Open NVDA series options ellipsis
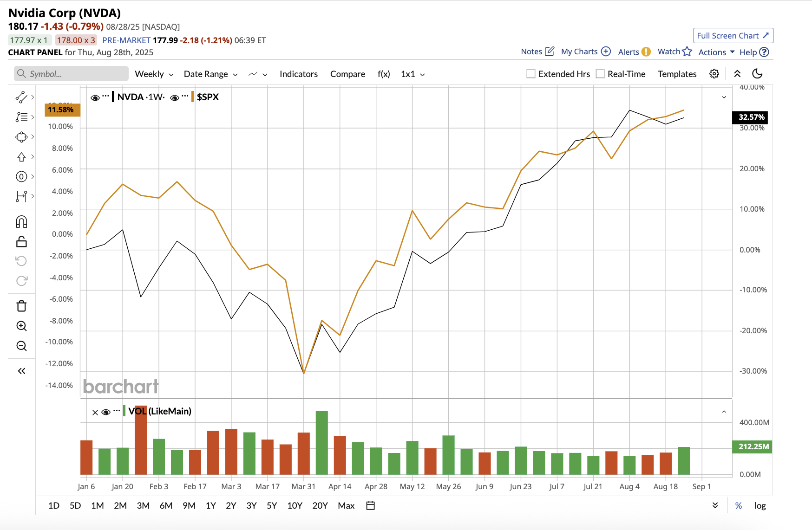The height and width of the screenshot is (530, 812). (x=105, y=96)
